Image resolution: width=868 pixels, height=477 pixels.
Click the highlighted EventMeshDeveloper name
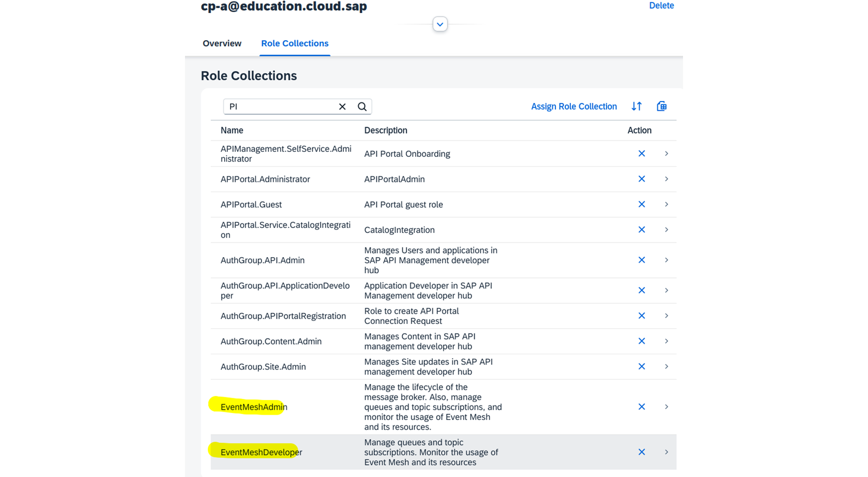(261, 452)
